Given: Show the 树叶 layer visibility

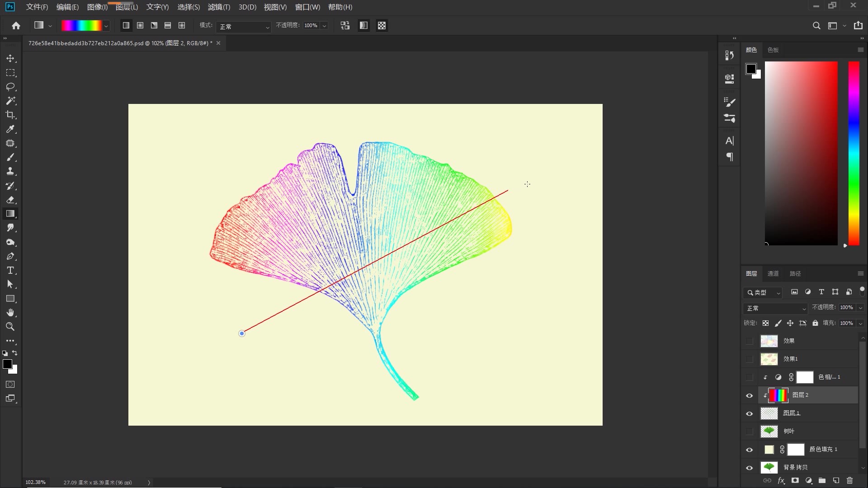Looking at the screenshot, I should 750,432.
